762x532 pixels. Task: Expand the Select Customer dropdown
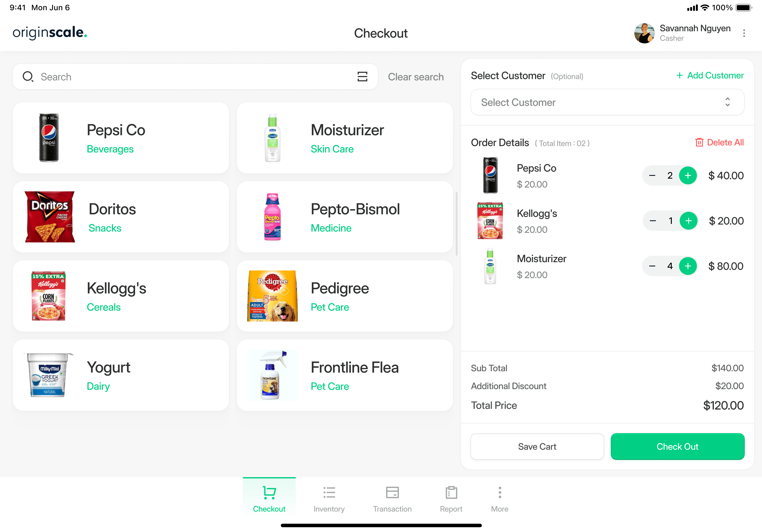tap(607, 102)
